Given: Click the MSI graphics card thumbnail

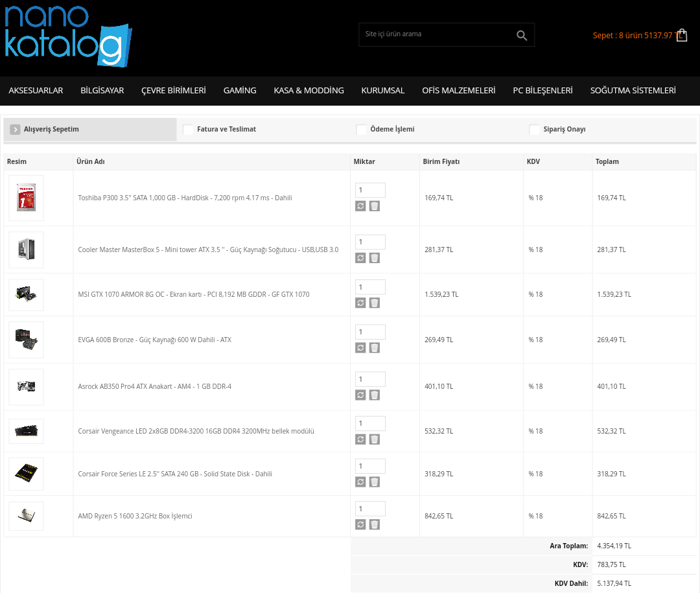Looking at the screenshot, I should coord(27,295).
